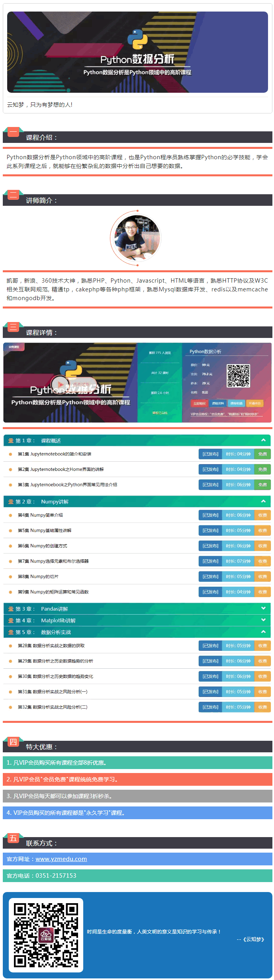Expand chapter 3 Pandas讲解 with chevron

coord(263,608)
